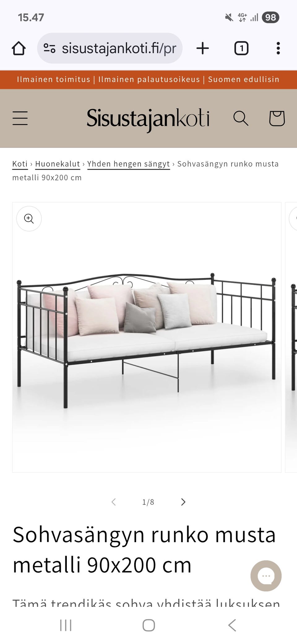This screenshot has height=644, width=297.
Task: Follow the Huonekalut breadcrumb link
Action: (x=58, y=164)
